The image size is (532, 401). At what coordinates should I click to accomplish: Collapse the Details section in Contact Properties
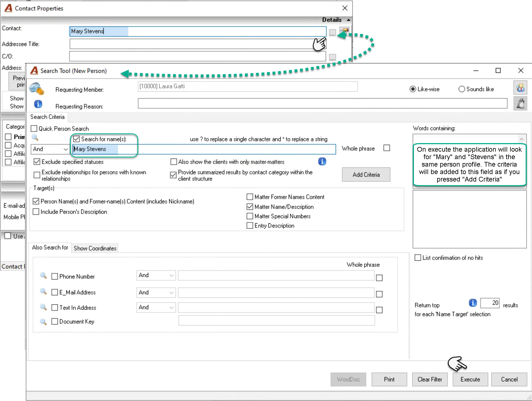click(349, 20)
